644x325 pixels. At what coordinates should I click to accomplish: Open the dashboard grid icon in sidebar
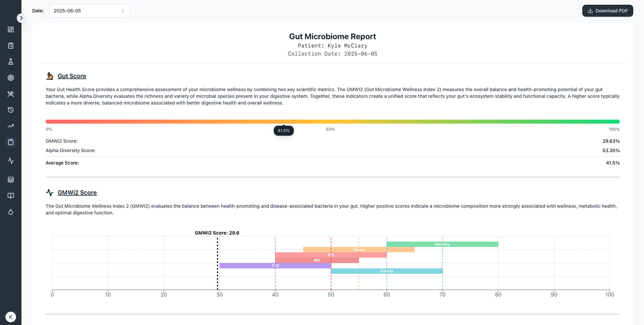(11, 29)
